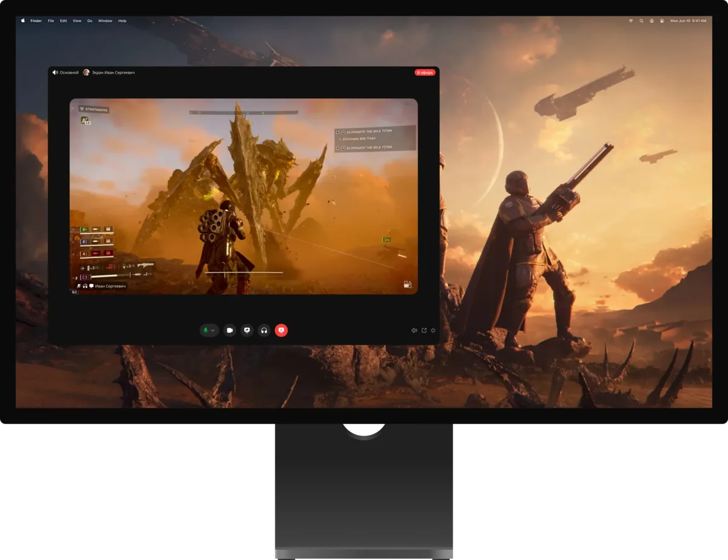
Task: Click the Wi-Fi status icon
Action: [631, 21]
